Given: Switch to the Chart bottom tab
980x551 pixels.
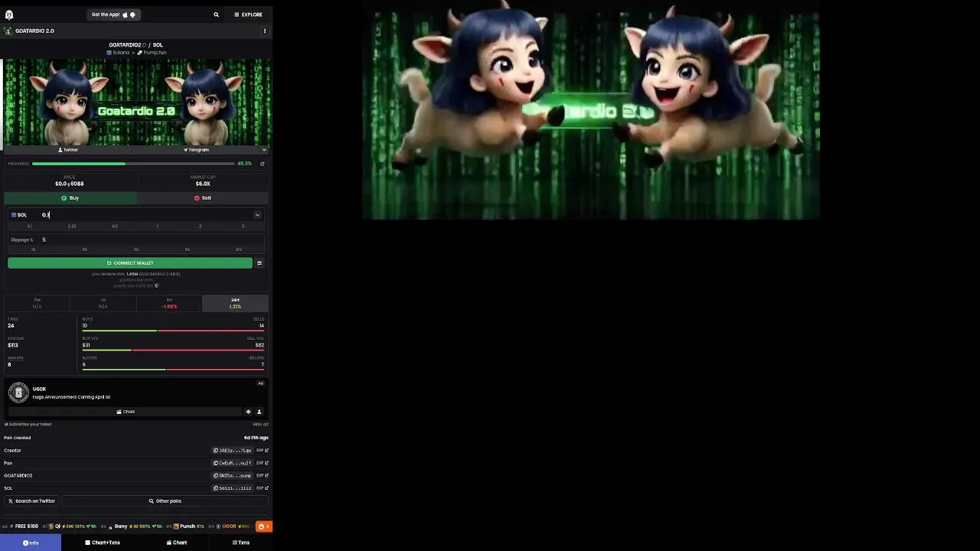Looking at the screenshot, I should [x=176, y=543].
